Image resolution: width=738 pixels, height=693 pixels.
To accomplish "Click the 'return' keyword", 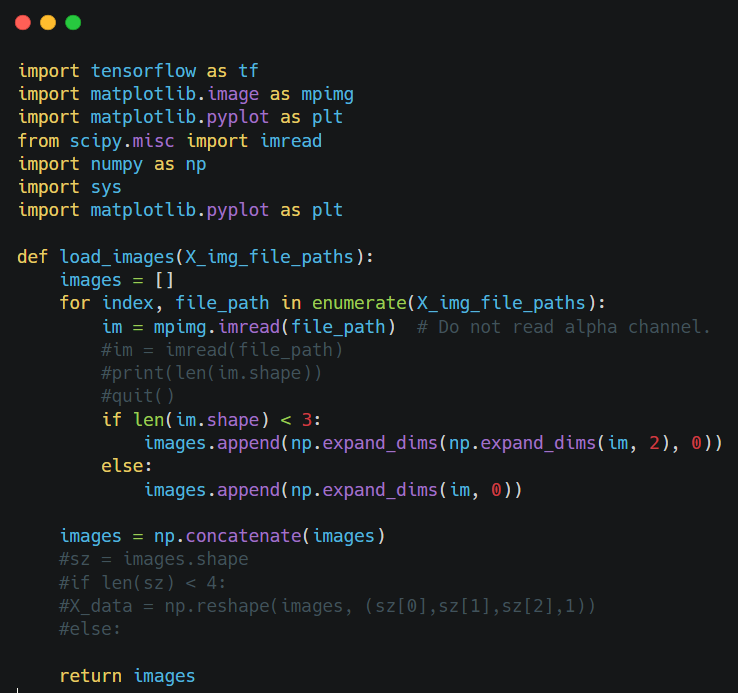I will click(x=90, y=676).
